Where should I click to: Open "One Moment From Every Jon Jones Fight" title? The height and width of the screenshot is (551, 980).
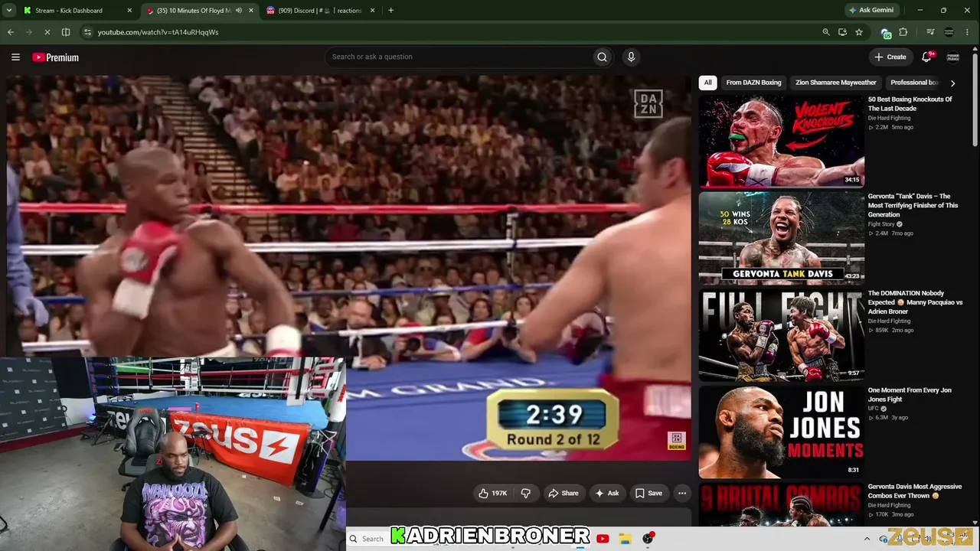tap(910, 395)
